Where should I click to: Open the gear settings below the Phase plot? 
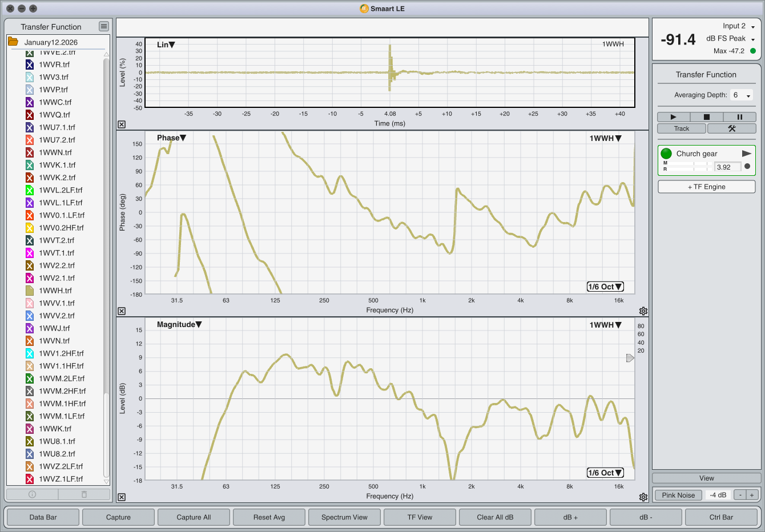click(643, 311)
